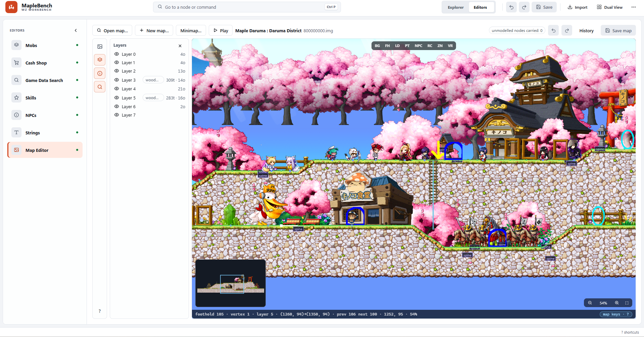Toggle visibility of Layer 4

pos(117,89)
